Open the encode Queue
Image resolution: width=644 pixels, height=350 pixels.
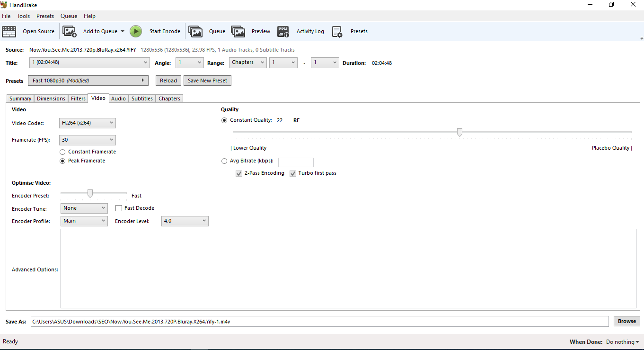tap(208, 31)
